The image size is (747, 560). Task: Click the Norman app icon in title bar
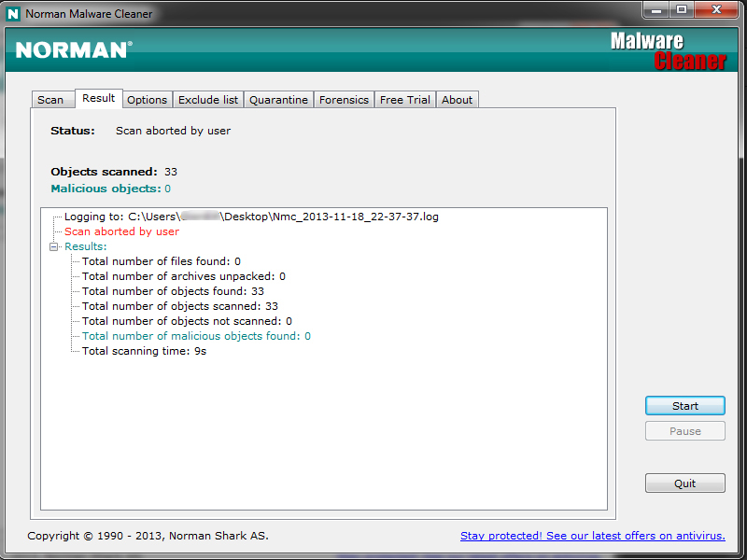(13, 14)
